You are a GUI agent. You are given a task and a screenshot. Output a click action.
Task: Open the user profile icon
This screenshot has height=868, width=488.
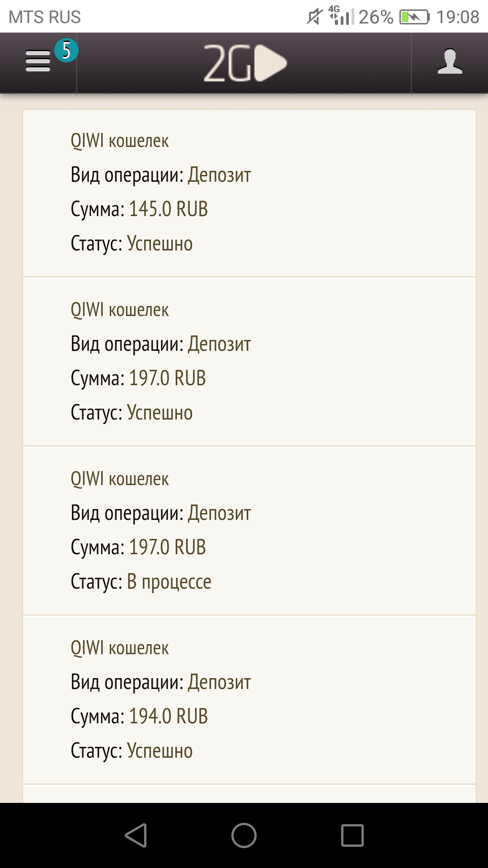click(x=450, y=61)
